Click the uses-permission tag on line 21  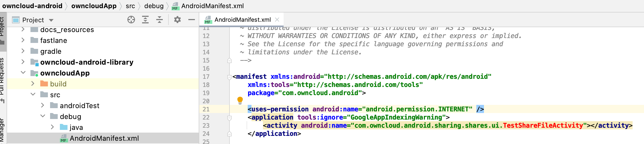(280, 109)
